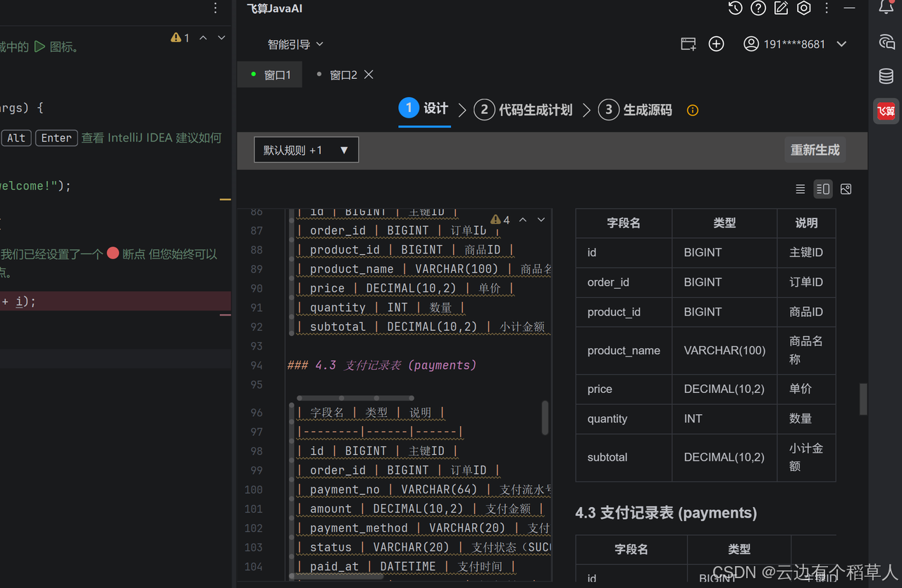This screenshot has width=902, height=588.
Task: Click the "INT" type cell in the preview
Action: 724,418
